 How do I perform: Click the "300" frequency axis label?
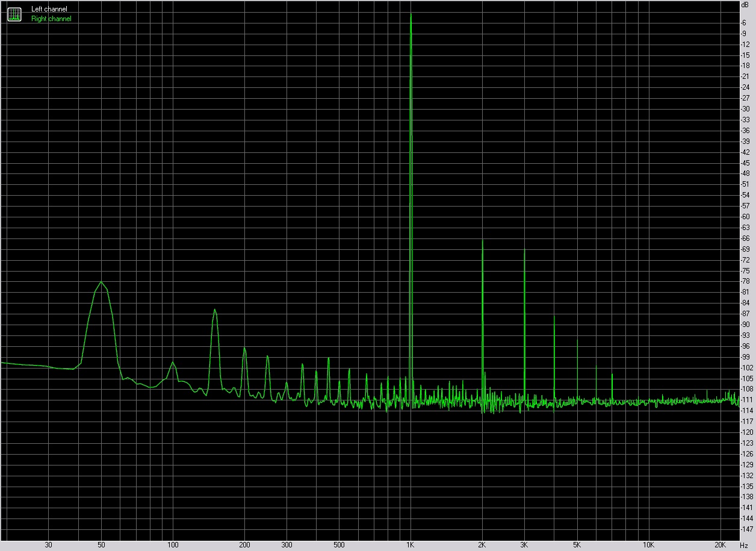(x=287, y=546)
